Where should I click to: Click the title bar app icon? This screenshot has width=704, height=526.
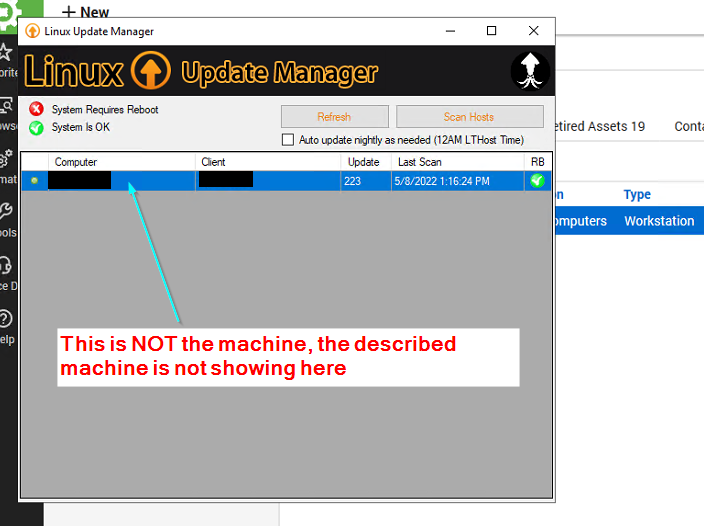[32, 31]
